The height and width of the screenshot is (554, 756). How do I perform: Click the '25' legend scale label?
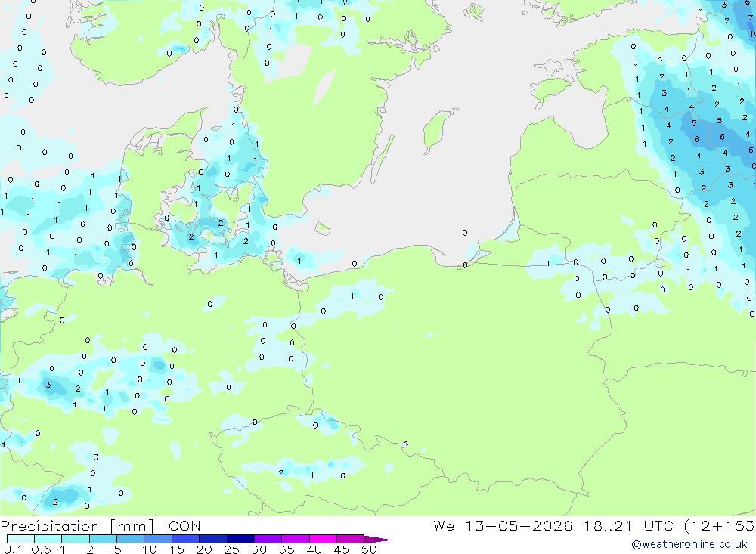tap(232, 549)
